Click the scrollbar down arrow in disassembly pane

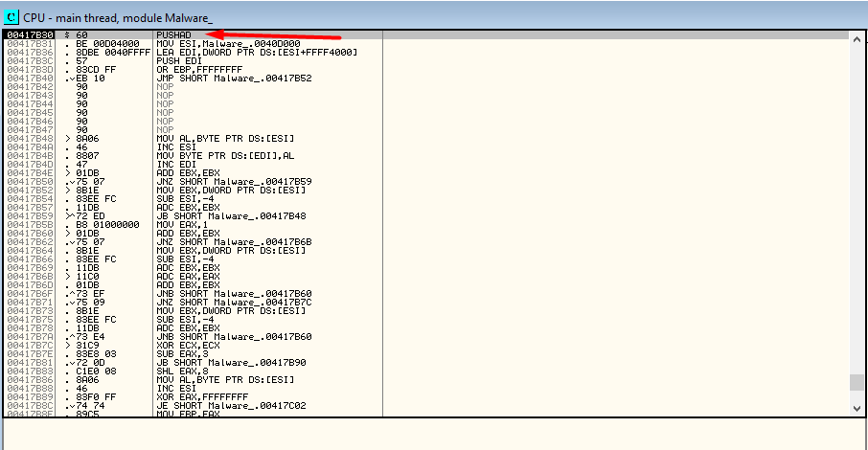pyautogui.click(x=857, y=408)
